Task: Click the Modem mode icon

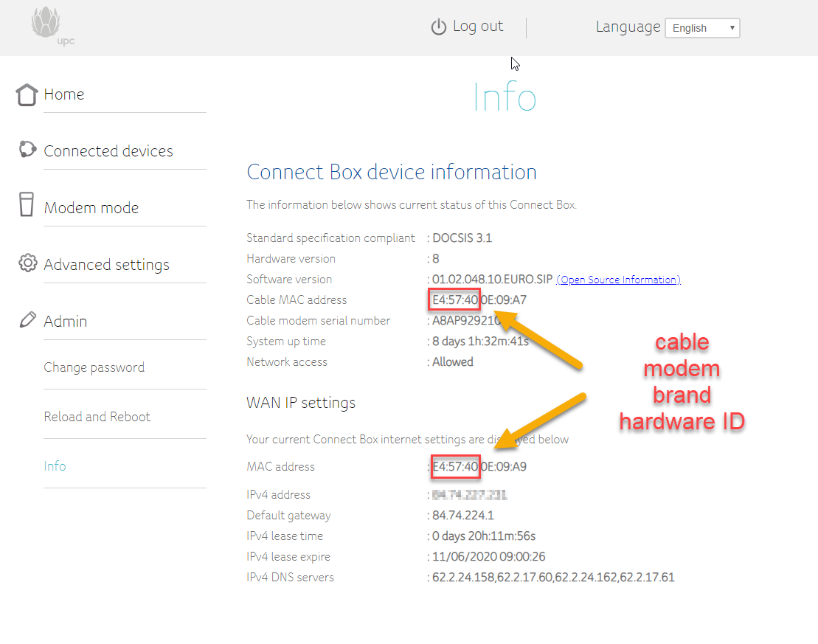Action: tap(27, 204)
